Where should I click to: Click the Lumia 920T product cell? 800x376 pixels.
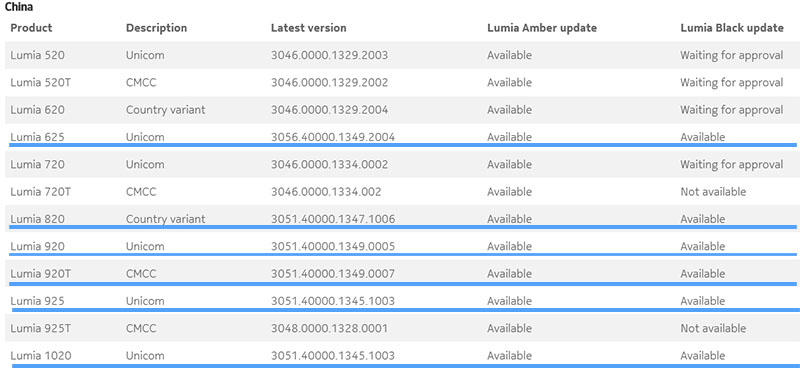click(41, 274)
